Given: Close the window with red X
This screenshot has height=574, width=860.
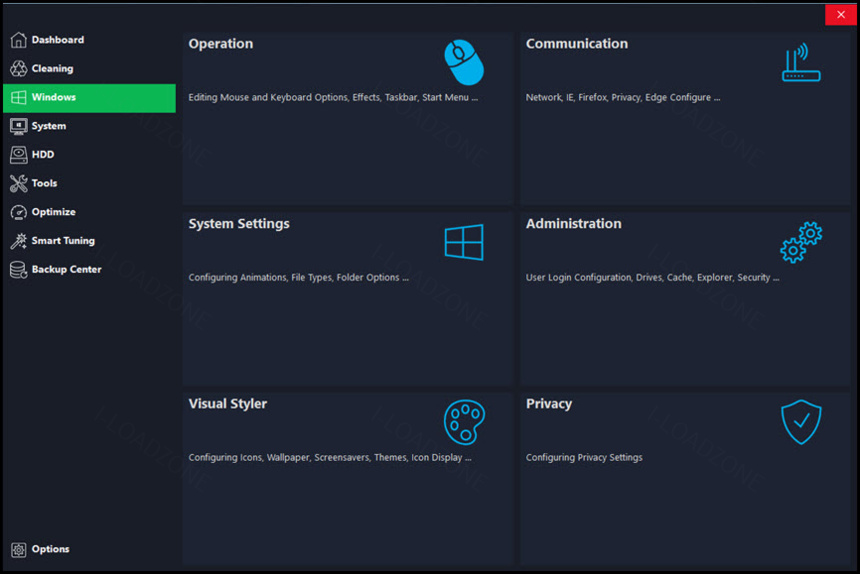Looking at the screenshot, I should (840, 15).
